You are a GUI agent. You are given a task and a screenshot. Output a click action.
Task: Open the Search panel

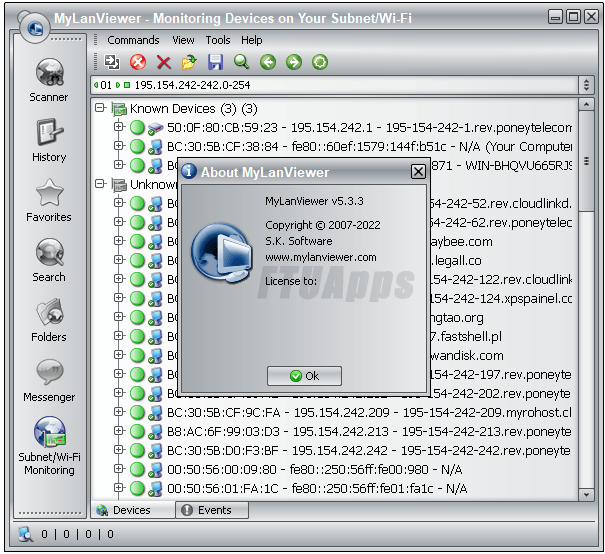tap(49, 260)
